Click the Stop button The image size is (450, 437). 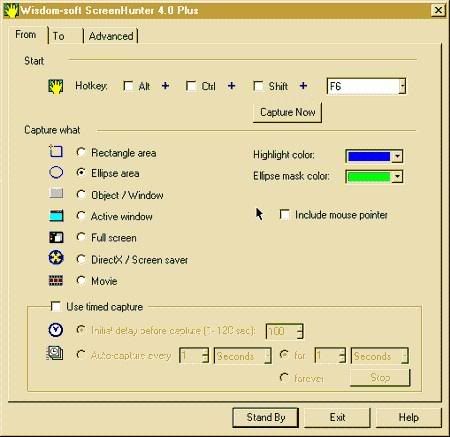380,378
